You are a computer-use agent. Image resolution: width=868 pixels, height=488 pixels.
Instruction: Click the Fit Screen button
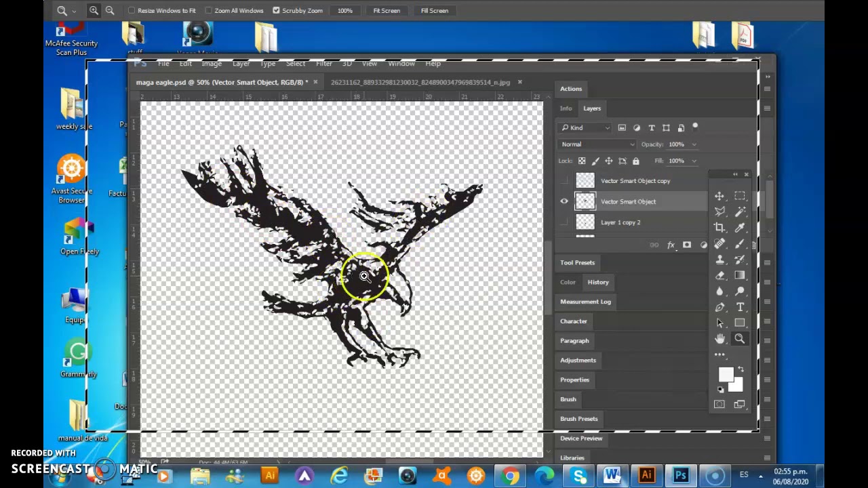[x=387, y=11]
